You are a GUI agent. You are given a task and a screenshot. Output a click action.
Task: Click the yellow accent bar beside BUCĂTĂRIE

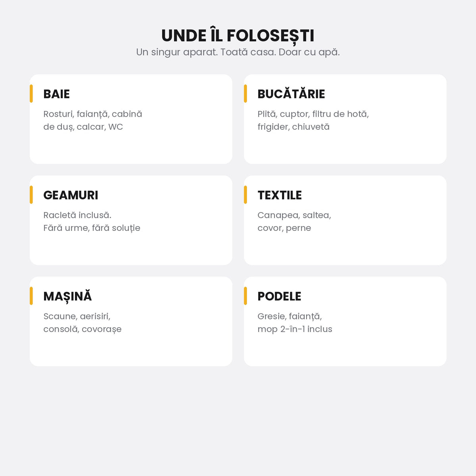click(246, 94)
